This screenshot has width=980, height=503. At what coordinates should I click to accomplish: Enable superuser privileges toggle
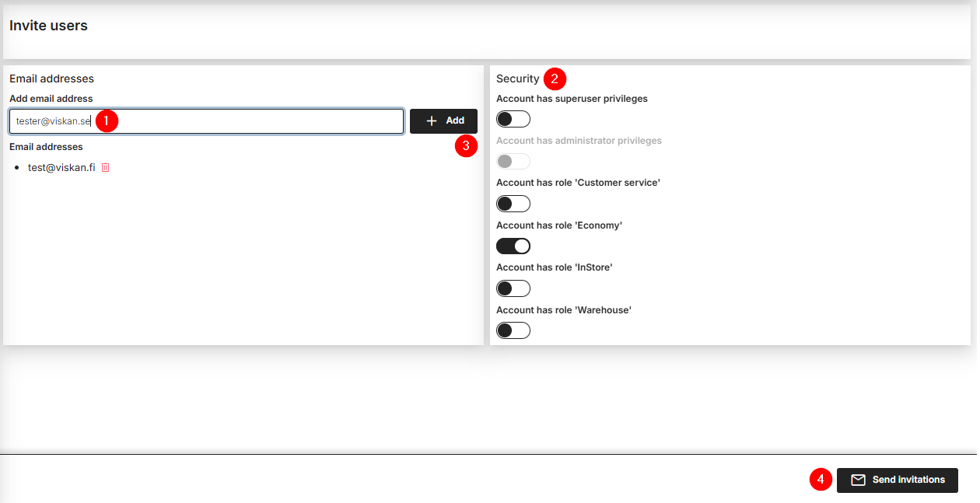pos(513,119)
